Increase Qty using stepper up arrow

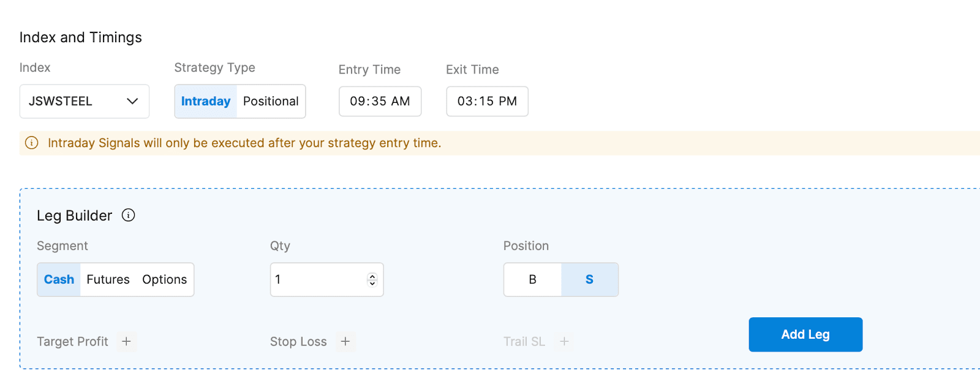click(x=372, y=276)
